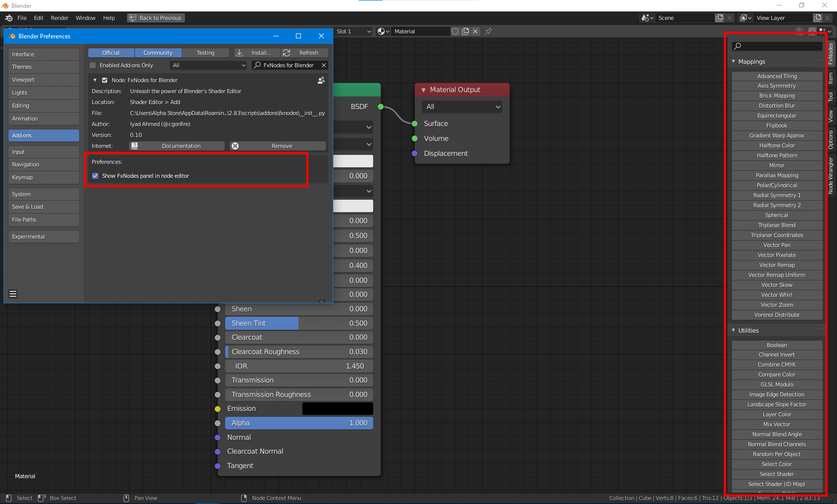Click the community users icon beside FxNodes addon
The width and height of the screenshot is (837, 504).
point(322,80)
